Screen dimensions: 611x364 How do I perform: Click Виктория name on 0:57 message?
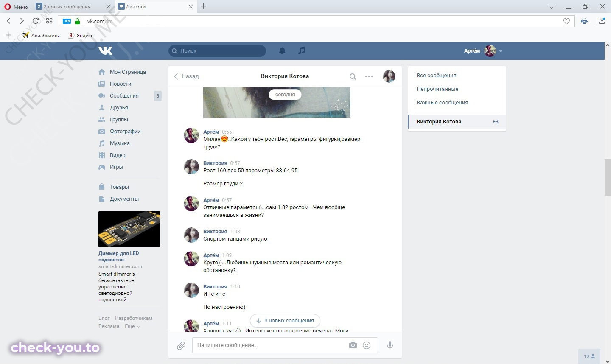point(215,163)
